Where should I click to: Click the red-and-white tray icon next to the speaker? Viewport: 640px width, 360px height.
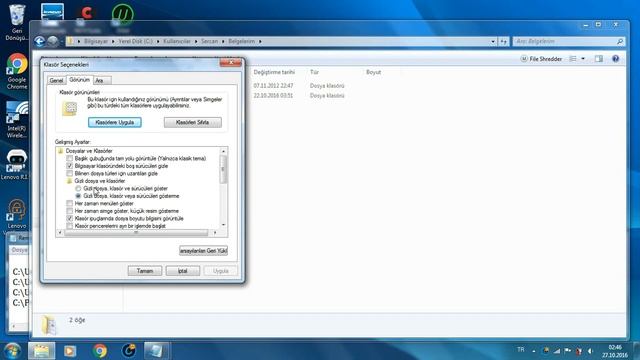[x=579, y=351]
